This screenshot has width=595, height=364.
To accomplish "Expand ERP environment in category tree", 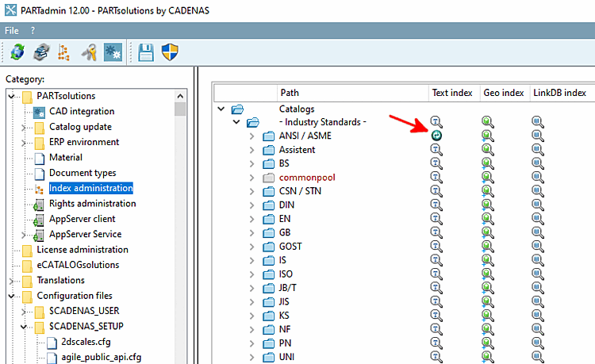I will [24, 143].
